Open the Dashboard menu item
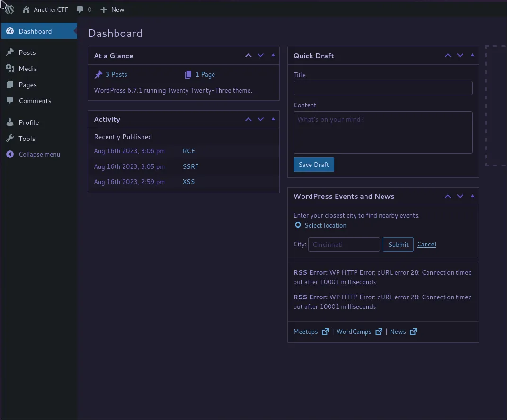The image size is (507, 420). pos(39,31)
